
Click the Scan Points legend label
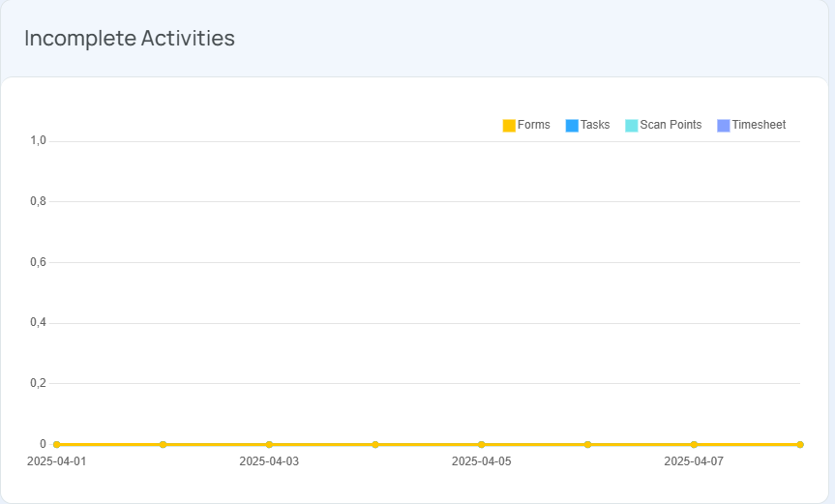pyautogui.click(x=671, y=125)
